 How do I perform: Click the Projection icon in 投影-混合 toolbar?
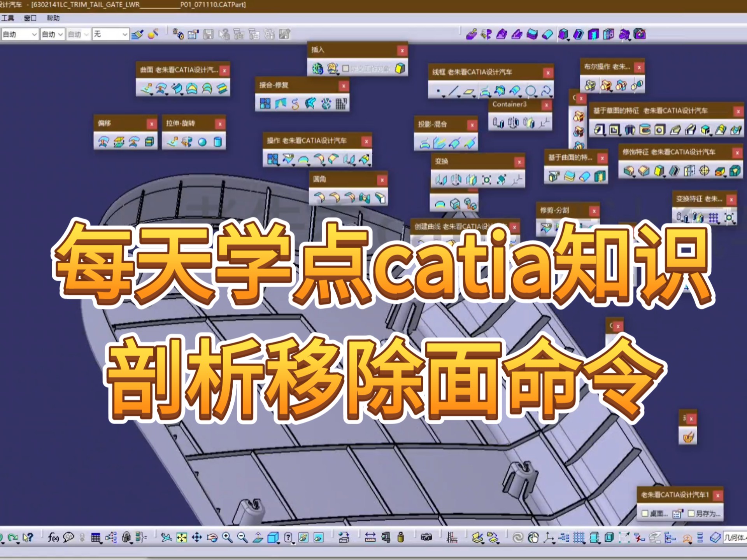click(424, 143)
